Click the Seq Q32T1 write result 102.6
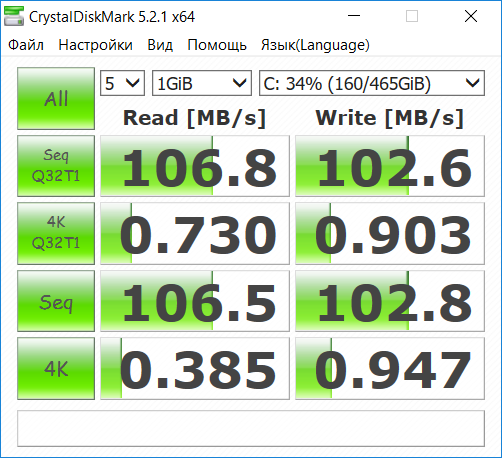This screenshot has height=458, width=502. (x=390, y=166)
